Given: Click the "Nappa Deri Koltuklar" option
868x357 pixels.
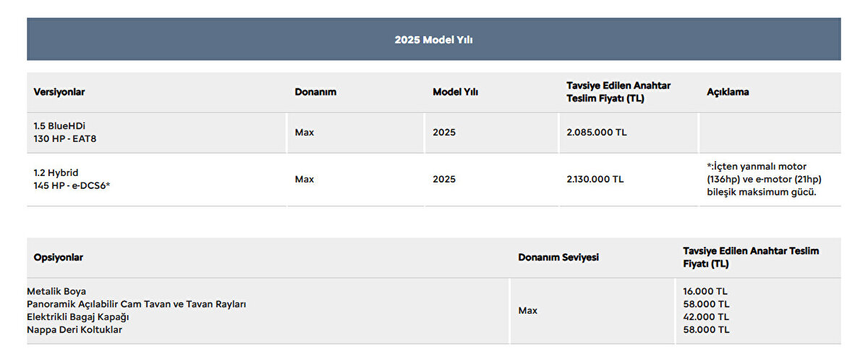Looking at the screenshot, I should [x=75, y=329].
